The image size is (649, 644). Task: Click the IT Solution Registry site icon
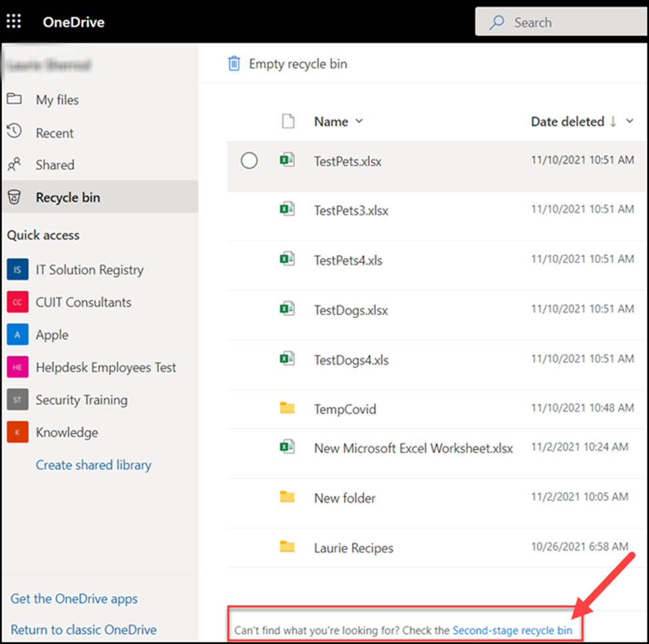click(17, 270)
